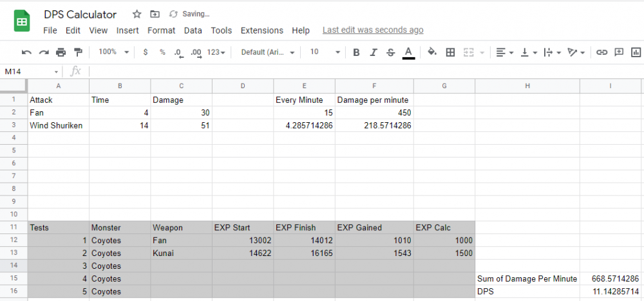
Task: Toggle strikethrough formatting
Action: [x=390, y=52]
